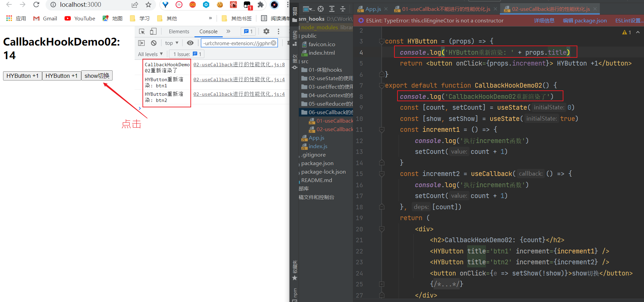Viewport: 644px width, 302px height.
Task: Open the 应用 apps shortcut
Action: coord(16,18)
